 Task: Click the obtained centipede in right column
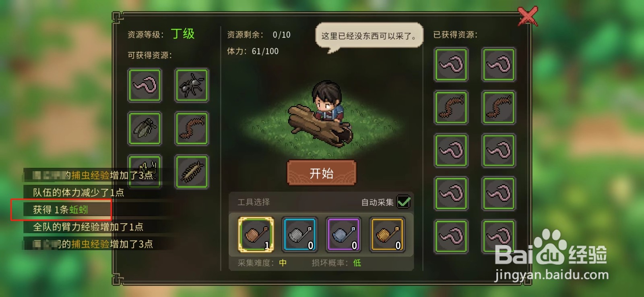499,107
